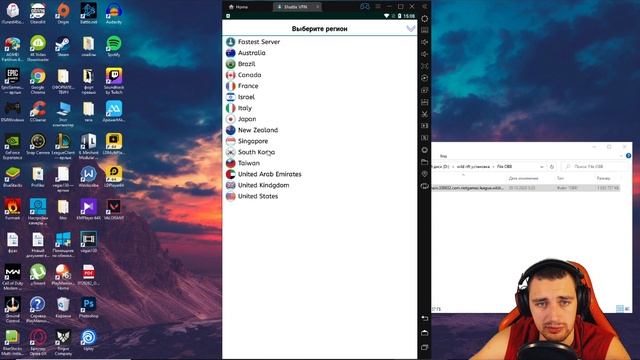Viewport: 640px width, 360px height.
Task: Open emulator settings gear in sidebar
Action: [x=424, y=19]
